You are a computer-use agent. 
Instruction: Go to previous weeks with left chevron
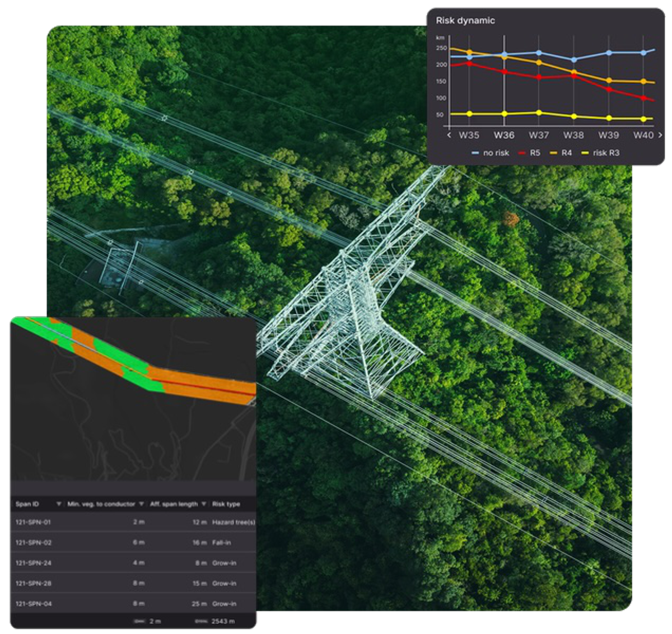coord(449,135)
